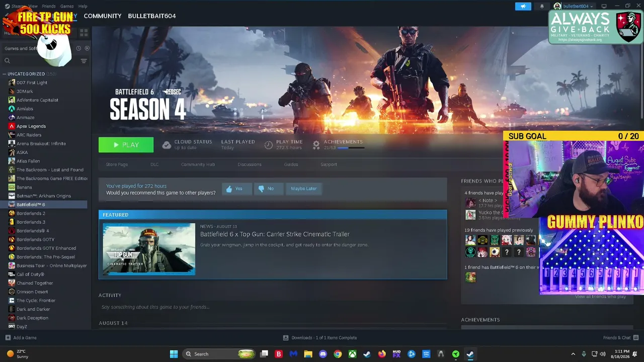Go to the COMMUNITY tab
The height and width of the screenshot is (362, 644).
point(103,16)
